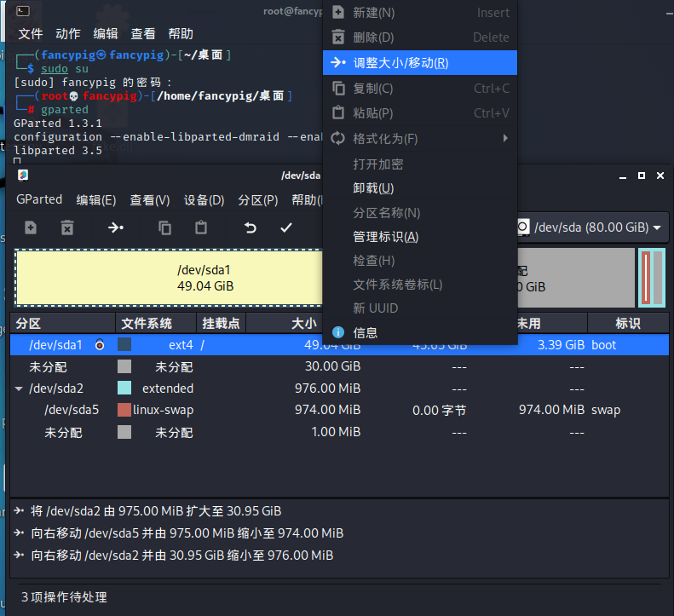The height and width of the screenshot is (616, 674).
Task: Click the ext4 color swatch in sda1 row
Action: pyautogui.click(x=124, y=345)
